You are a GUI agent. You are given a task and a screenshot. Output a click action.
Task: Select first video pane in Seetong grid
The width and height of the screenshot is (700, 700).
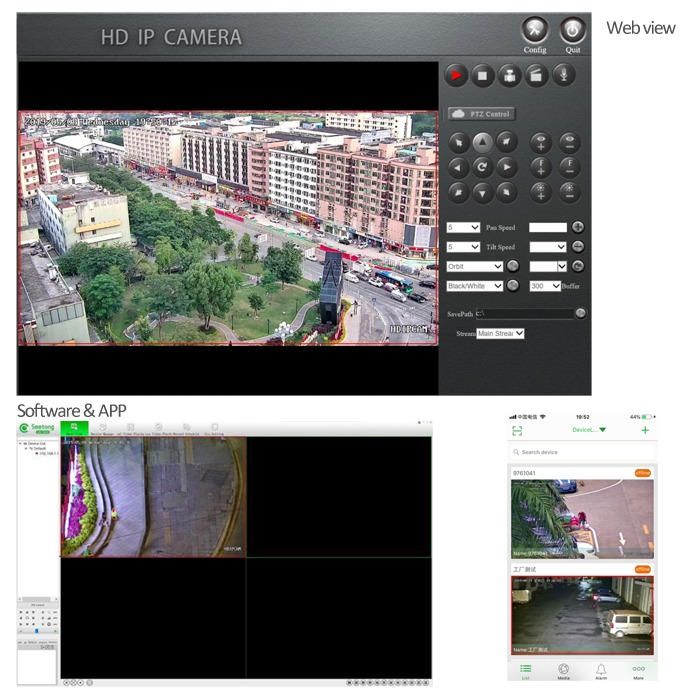tap(153, 497)
